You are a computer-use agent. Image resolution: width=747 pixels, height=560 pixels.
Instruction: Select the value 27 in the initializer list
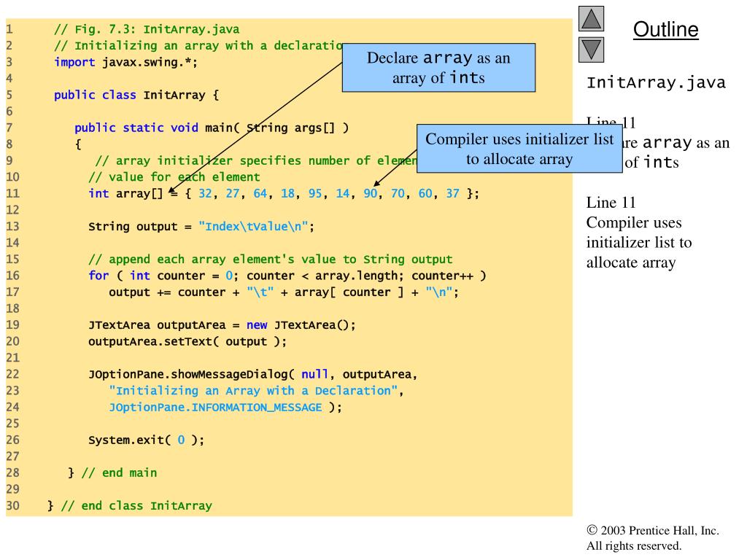[233, 194]
